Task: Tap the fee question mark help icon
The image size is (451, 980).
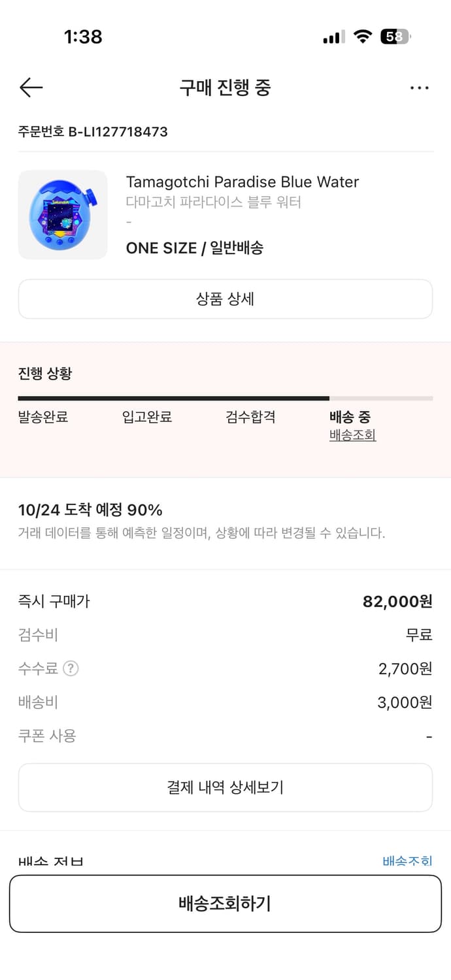Action: (71, 668)
